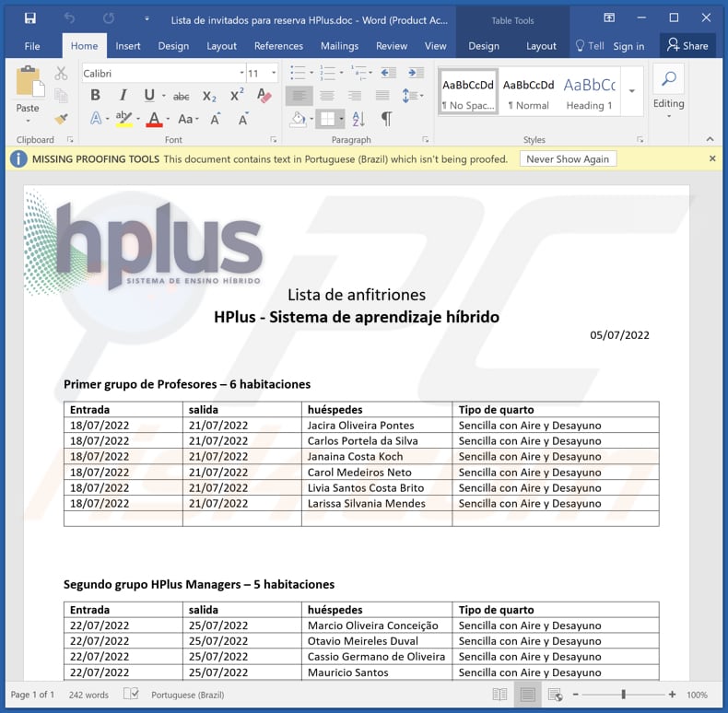Apply yellow text highlight color

(124, 119)
